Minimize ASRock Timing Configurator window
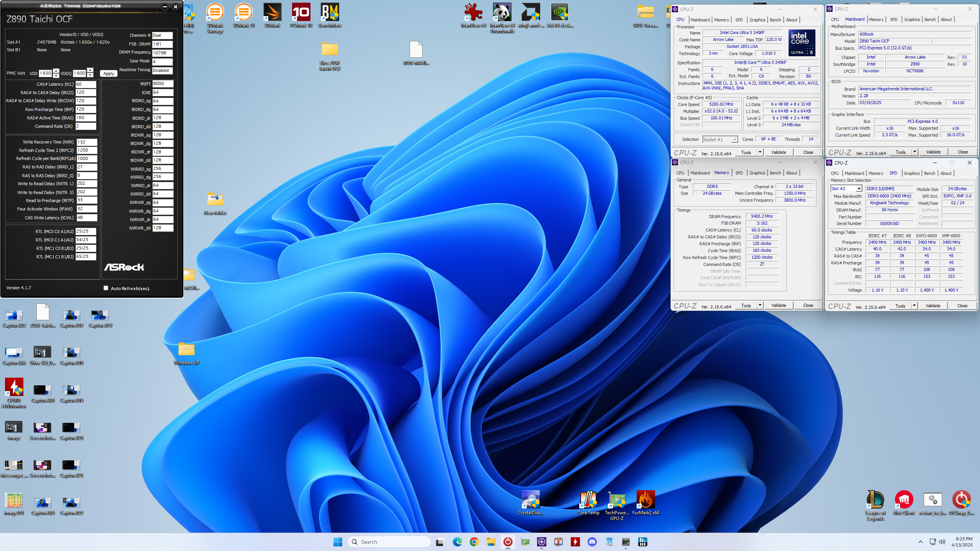This screenshot has height=551, width=980. pyautogui.click(x=165, y=7)
